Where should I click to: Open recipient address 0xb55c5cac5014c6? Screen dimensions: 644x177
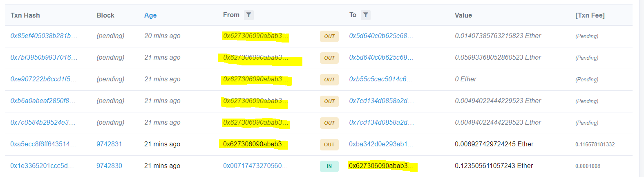(x=381, y=79)
